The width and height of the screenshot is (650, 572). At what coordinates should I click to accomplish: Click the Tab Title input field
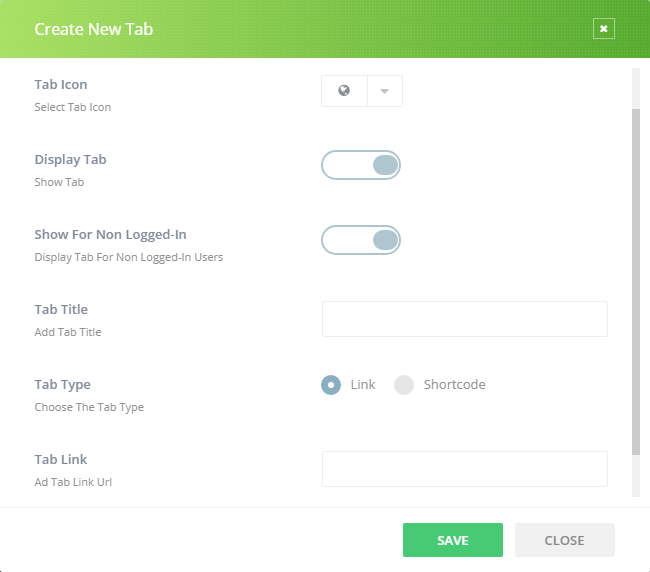(x=464, y=319)
